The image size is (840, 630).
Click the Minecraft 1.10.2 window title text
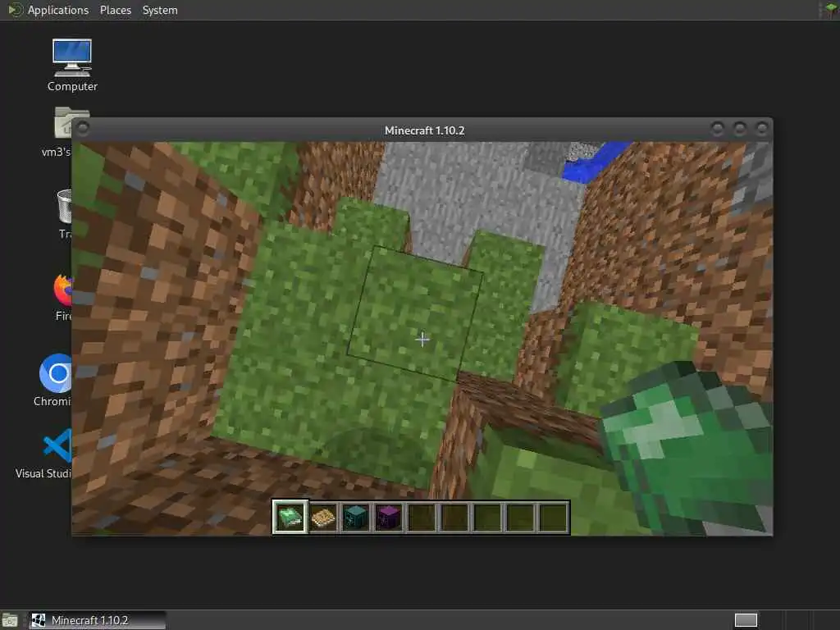[424, 130]
